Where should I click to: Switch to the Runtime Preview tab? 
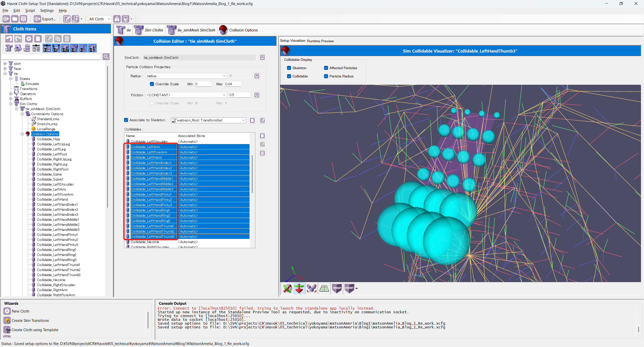pos(320,41)
